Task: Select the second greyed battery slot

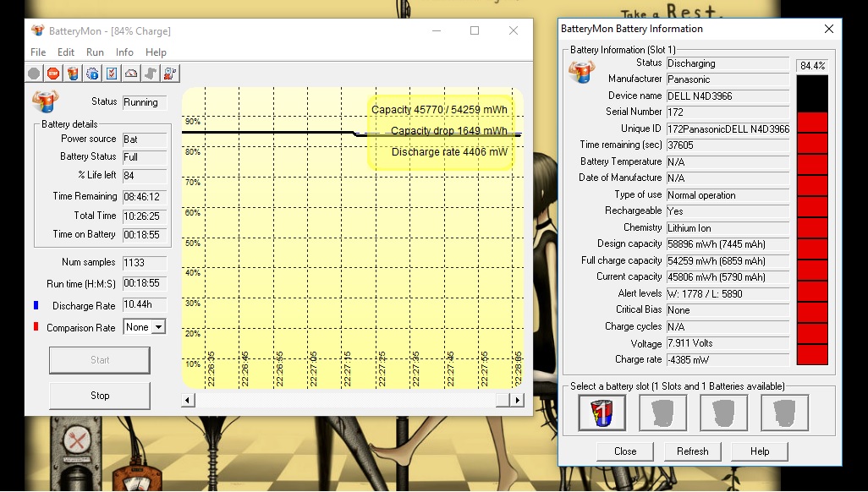Action: (x=663, y=413)
